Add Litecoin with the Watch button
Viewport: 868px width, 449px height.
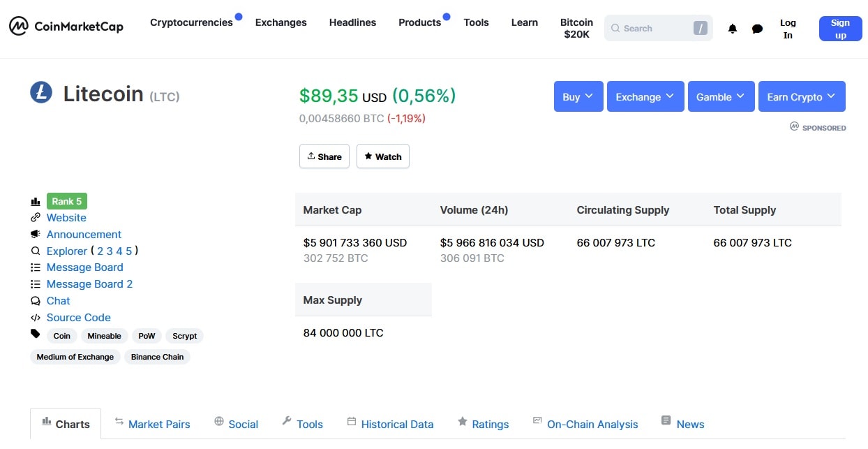click(383, 156)
